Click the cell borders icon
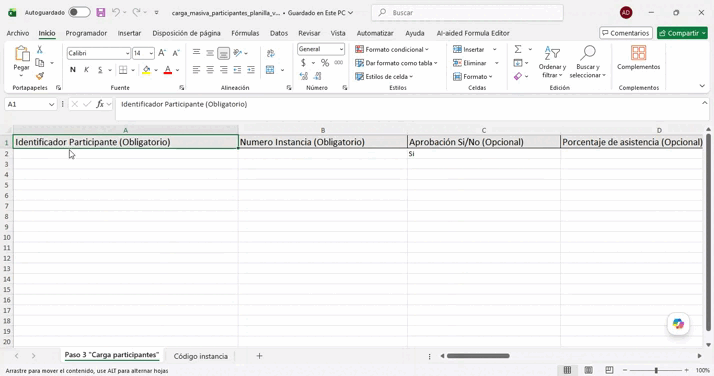 123,70
